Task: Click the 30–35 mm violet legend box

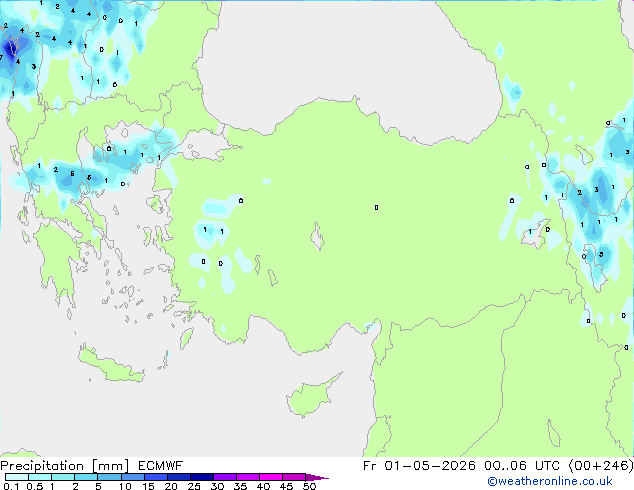Action: point(224,477)
